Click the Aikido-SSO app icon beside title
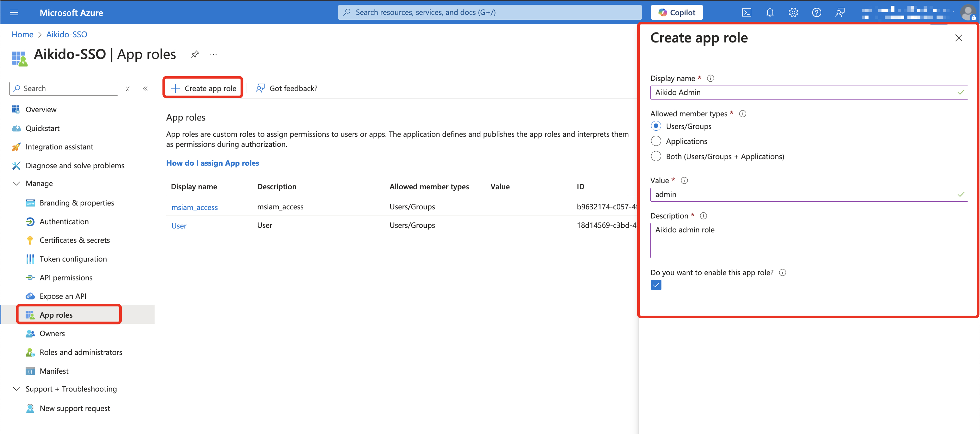The width and height of the screenshot is (980, 434). pos(19,59)
